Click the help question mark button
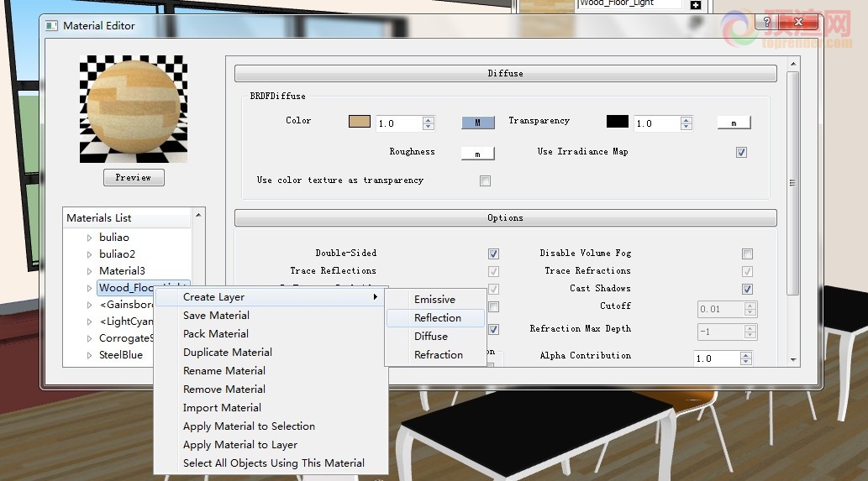The width and height of the screenshot is (868, 481). [x=766, y=22]
